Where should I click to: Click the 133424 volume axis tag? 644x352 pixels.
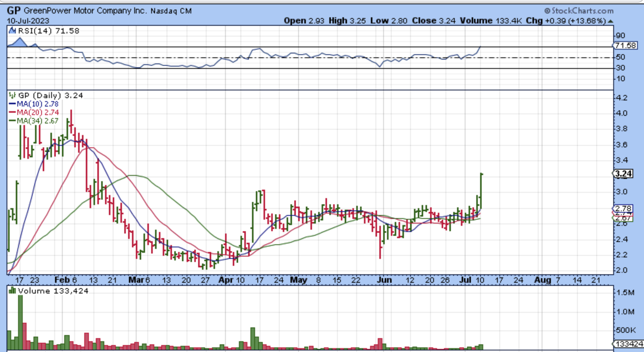click(629, 344)
